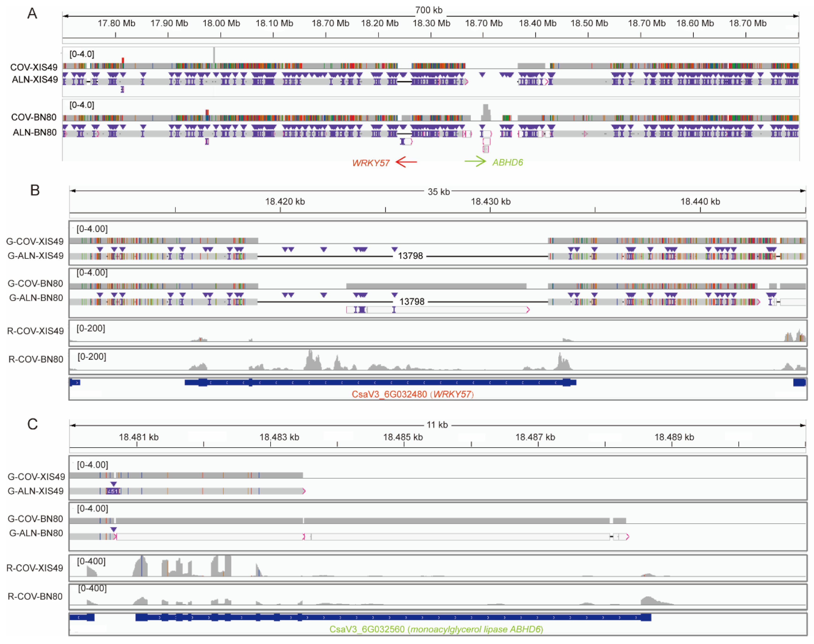The image size is (814, 644).
Task: Click the tall gray coverage peak in the COV-BN80 track
Action: (x=486, y=112)
